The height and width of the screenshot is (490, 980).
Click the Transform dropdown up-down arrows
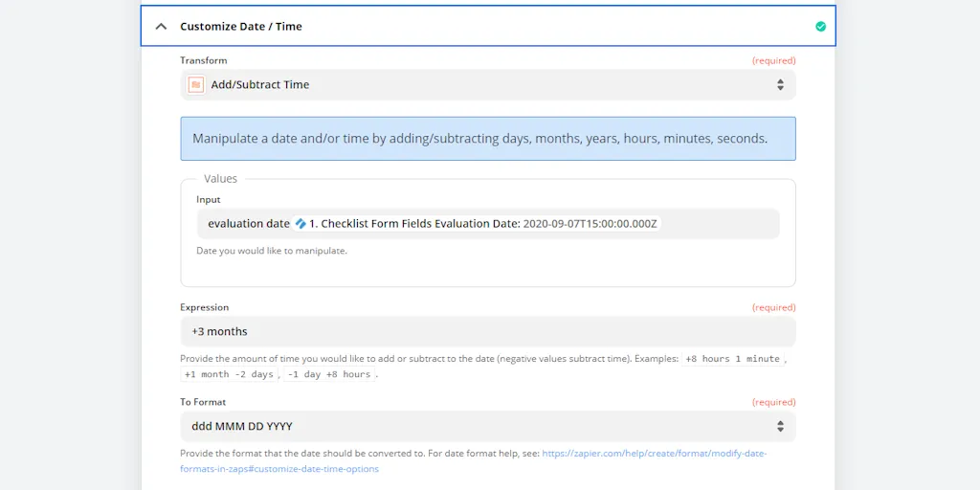780,84
